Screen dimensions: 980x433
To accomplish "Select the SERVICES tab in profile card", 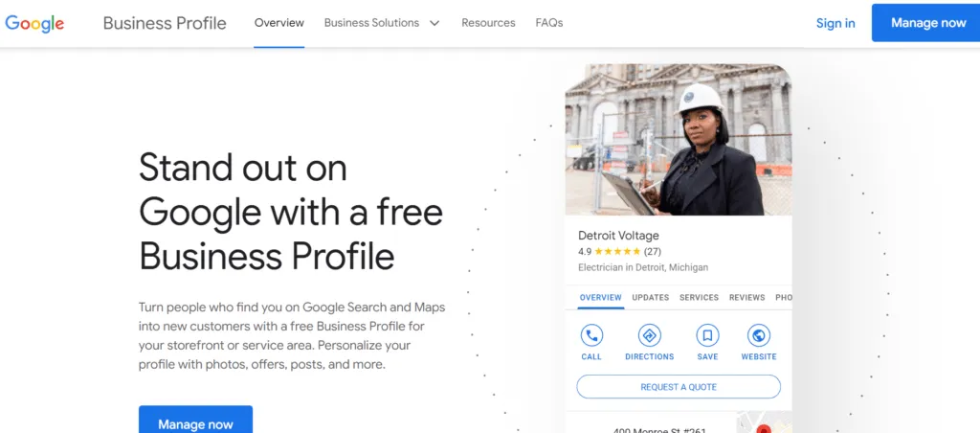I will click(x=699, y=298).
